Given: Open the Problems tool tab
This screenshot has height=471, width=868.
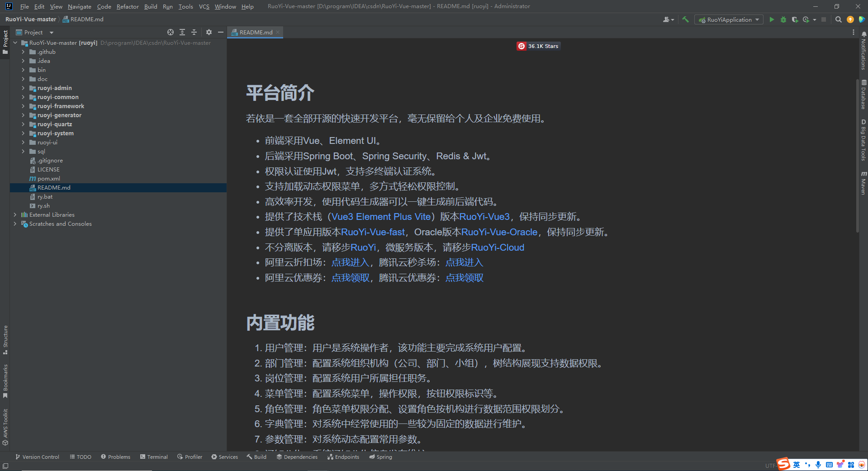Looking at the screenshot, I should pos(116,457).
